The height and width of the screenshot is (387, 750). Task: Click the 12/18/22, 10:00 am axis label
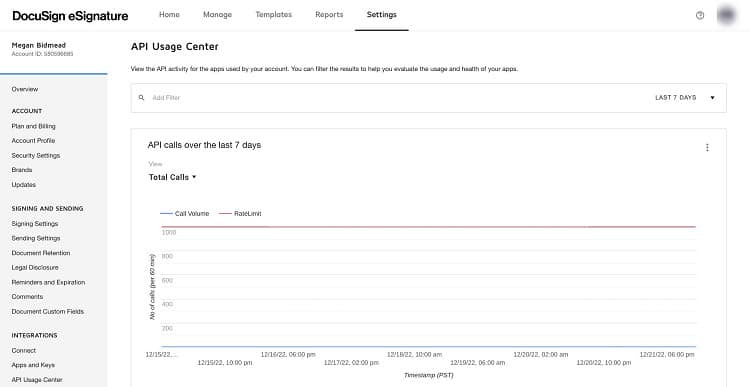click(x=414, y=354)
